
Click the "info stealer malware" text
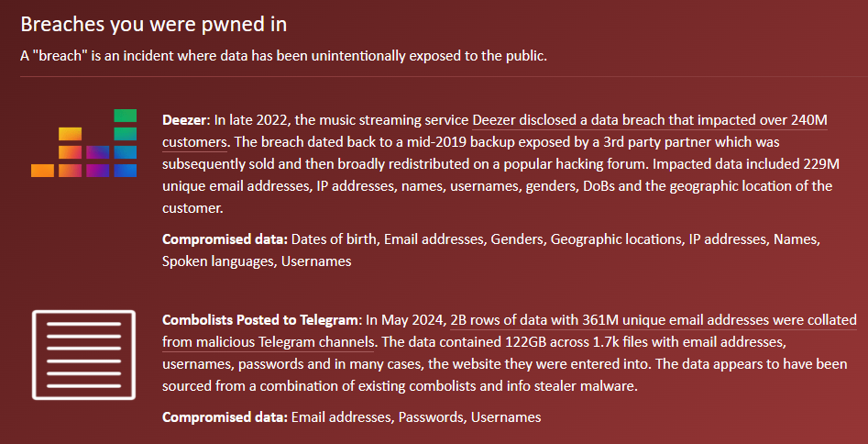576,386
